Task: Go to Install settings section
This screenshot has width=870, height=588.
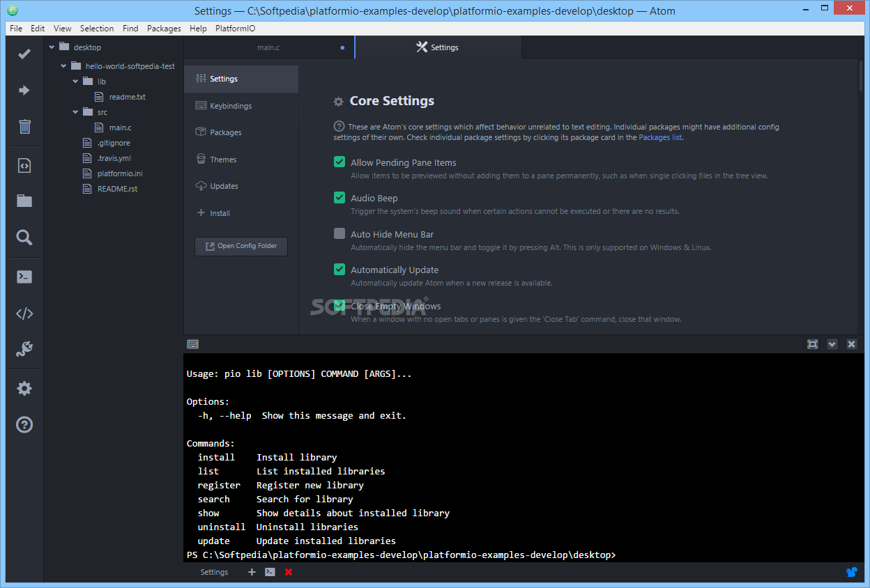Action: 241,213
